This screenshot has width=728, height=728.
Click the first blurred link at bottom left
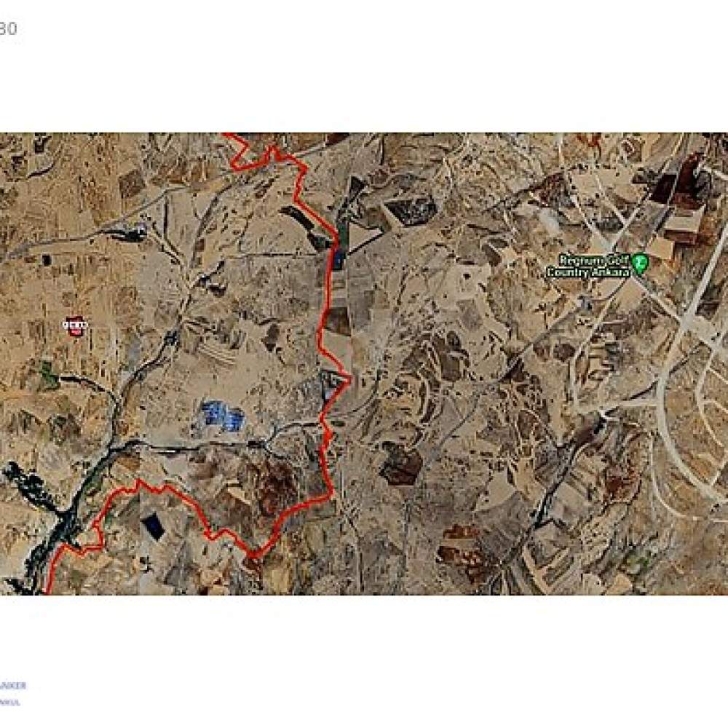pyautogui.click(x=13, y=685)
